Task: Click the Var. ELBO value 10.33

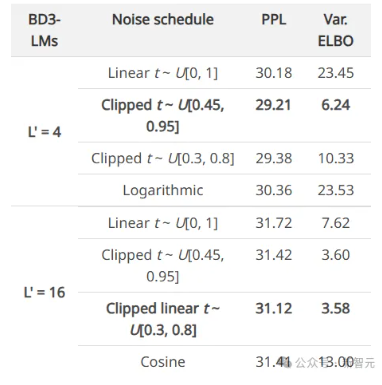Action: [x=336, y=158]
